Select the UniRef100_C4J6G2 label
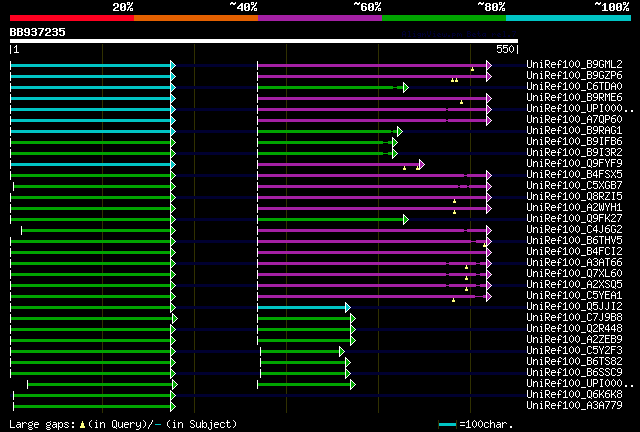Image resolution: width=640 pixels, height=432 pixels. click(574, 229)
